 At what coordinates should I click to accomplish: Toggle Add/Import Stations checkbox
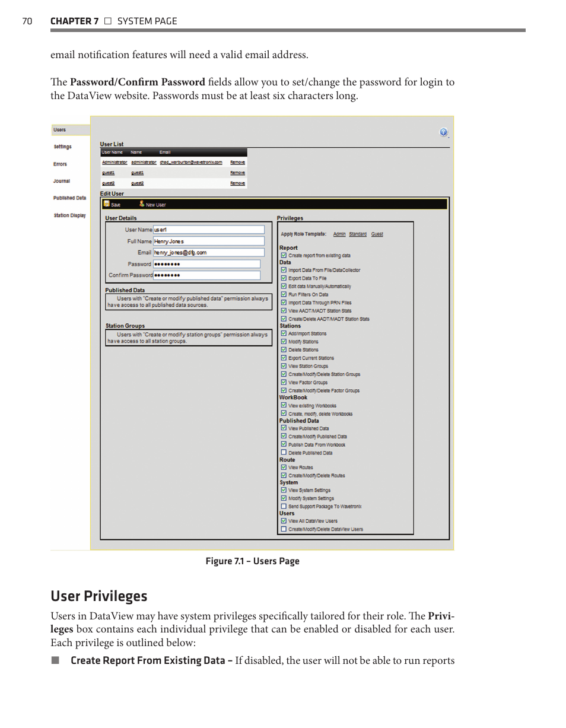click(284, 333)
